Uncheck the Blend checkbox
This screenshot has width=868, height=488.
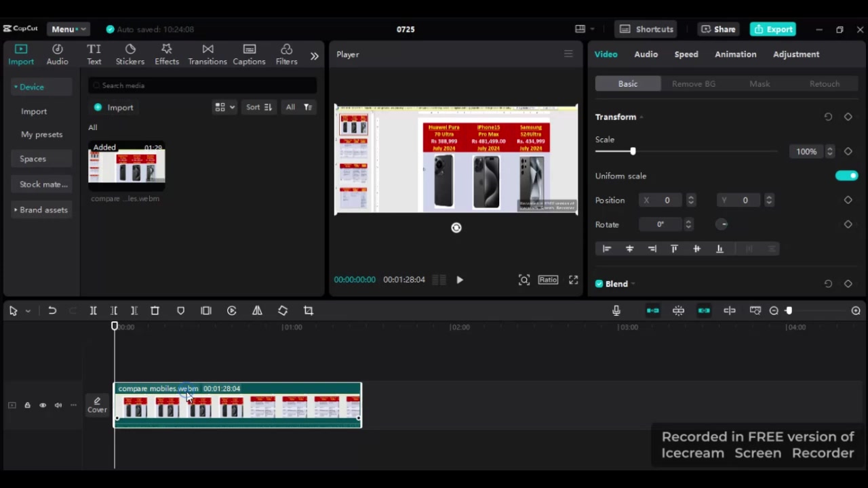click(599, 284)
